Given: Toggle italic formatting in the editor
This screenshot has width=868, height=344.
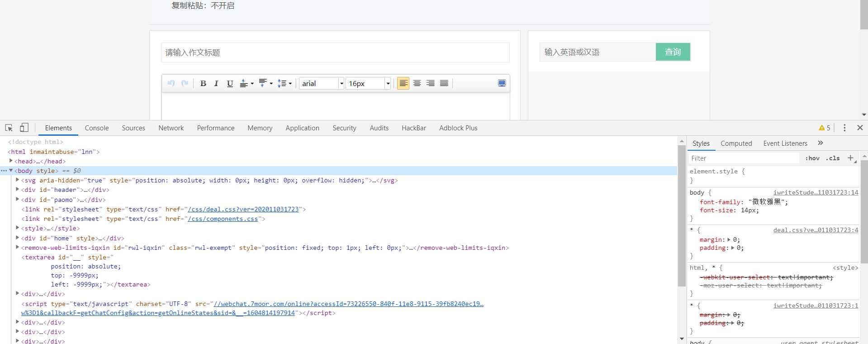Looking at the screenshot, I should 216,83.
